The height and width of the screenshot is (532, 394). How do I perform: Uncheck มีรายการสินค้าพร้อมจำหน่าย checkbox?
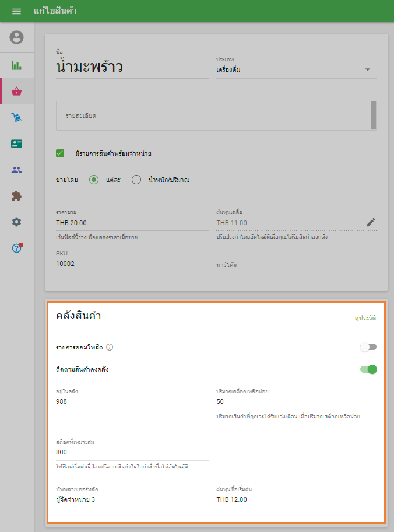coord(60,153)
